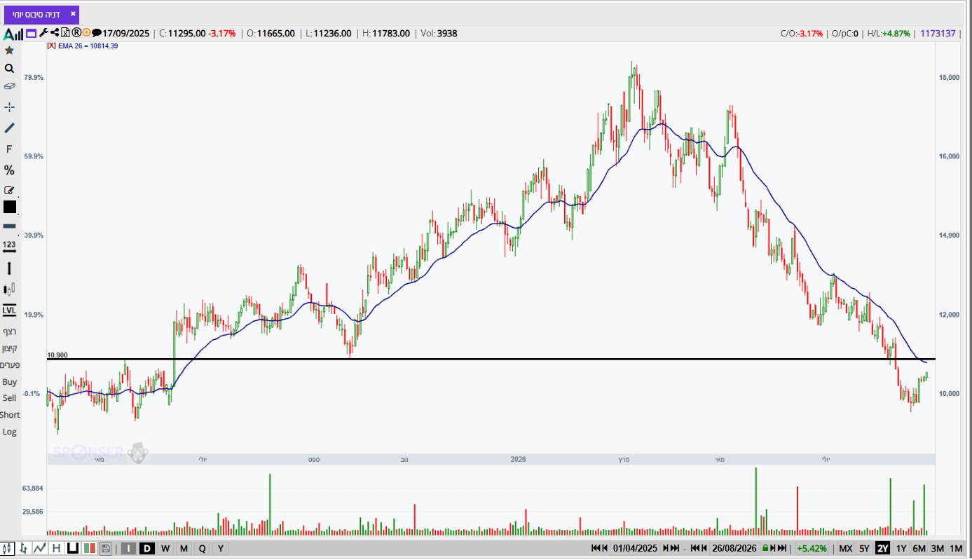Save the chart with the floppy disk icon
Screen dimensions: 972x560
click(106, 548)
